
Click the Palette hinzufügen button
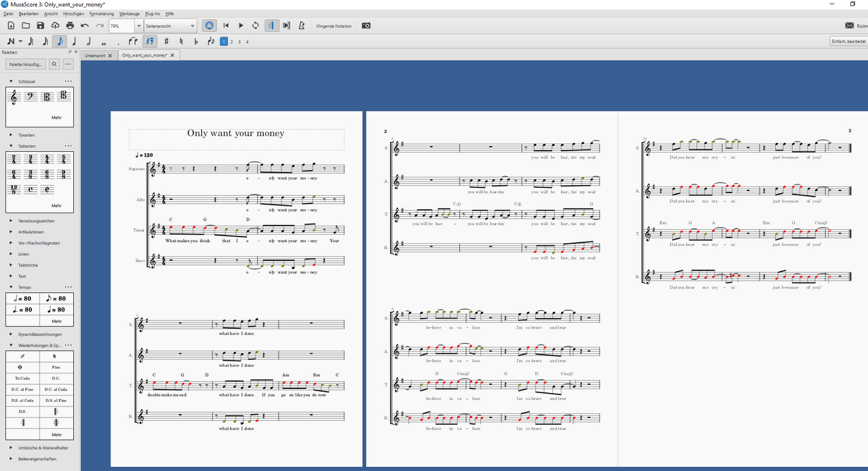pyautogui.click(x=26, y=64)
